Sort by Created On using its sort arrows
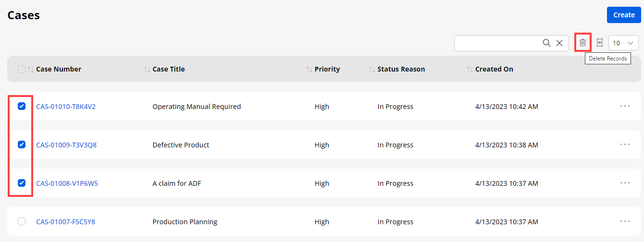This screenshot has height=242, width=644. click(x=470, y=69)
